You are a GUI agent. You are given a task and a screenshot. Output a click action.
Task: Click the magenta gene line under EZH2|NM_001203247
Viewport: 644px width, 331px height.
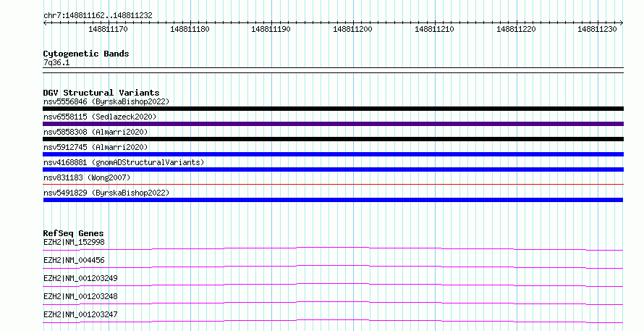pos(333,320)
